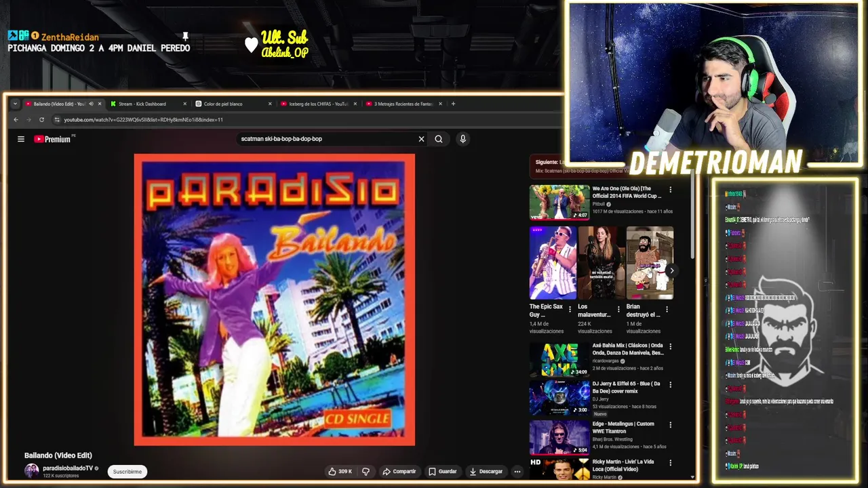868x488 pixels.
Task: Open the YouTube hamburger guide menu
Action: click(x=21, y=139)
